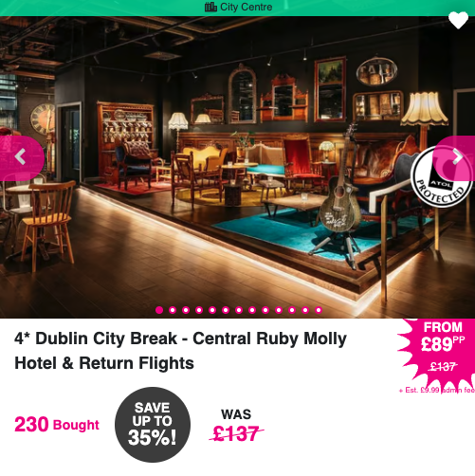Open the City Centre banner

click(x=237, y=8)
